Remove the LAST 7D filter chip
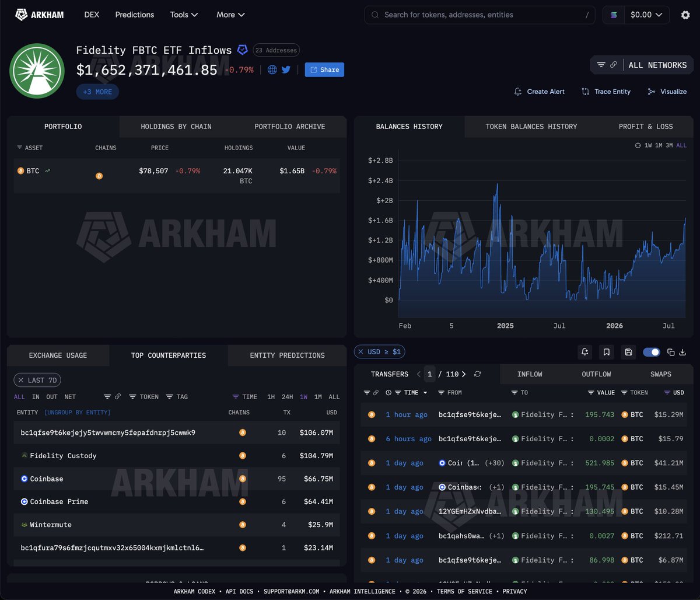Screen dimensions: 700x600 tap(22, 380)
